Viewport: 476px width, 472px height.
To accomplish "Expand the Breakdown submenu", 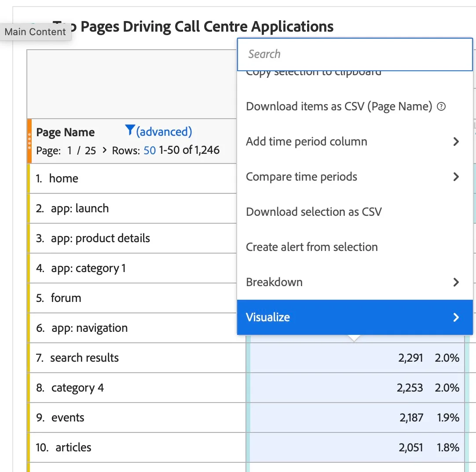I will tap(355, 282).
